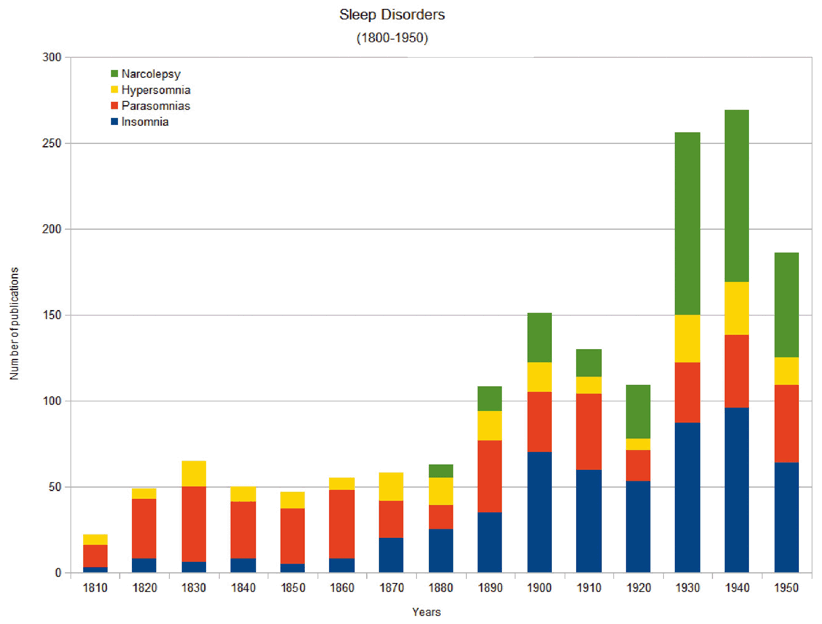Viewport: 822px width, 624px height.
Task: Click the red Parasomnias legend swatch
Action: (114, 106)
